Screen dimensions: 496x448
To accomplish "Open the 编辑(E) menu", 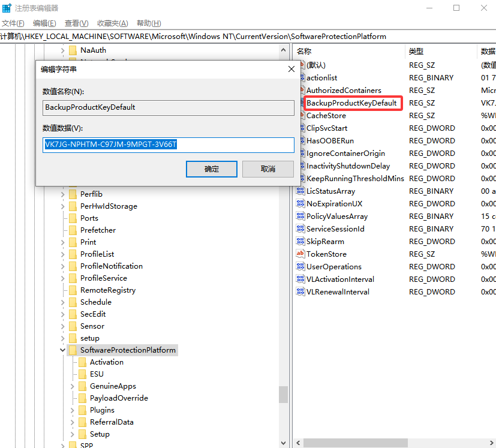I will [x=44, y=23].
